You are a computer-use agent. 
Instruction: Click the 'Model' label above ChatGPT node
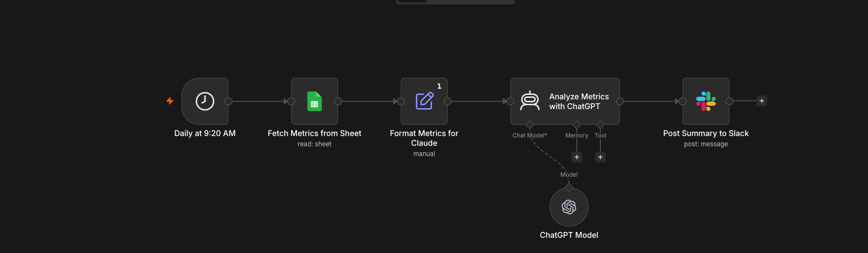click(x=569, y=175)
